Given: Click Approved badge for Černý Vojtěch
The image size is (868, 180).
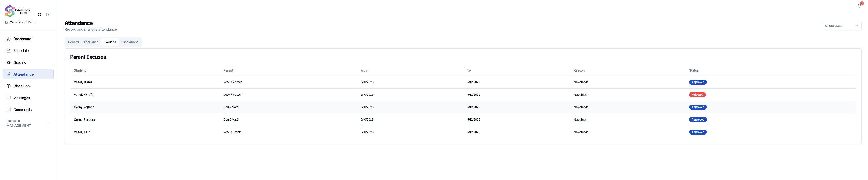Looking at the screenshot, I should pos(697,107).
